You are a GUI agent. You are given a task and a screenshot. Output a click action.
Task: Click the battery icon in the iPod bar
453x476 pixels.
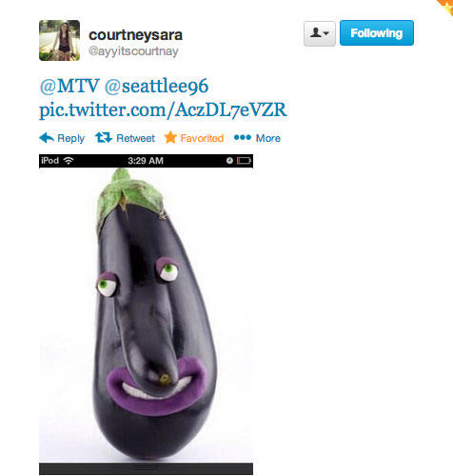pyautogui.click(x=244, y=161)
